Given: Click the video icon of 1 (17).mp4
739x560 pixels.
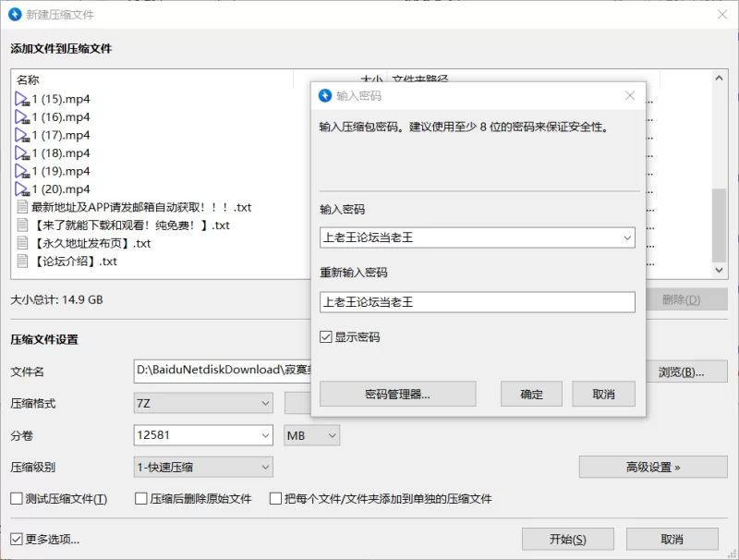Looking at the screenshot, I should [22, 135].
